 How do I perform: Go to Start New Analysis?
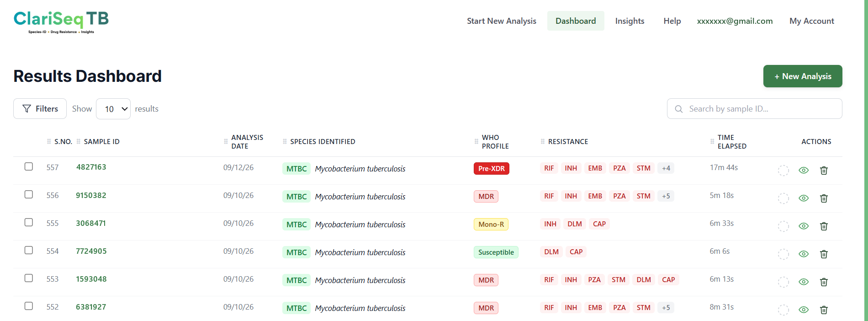click(x=502, y=21)
